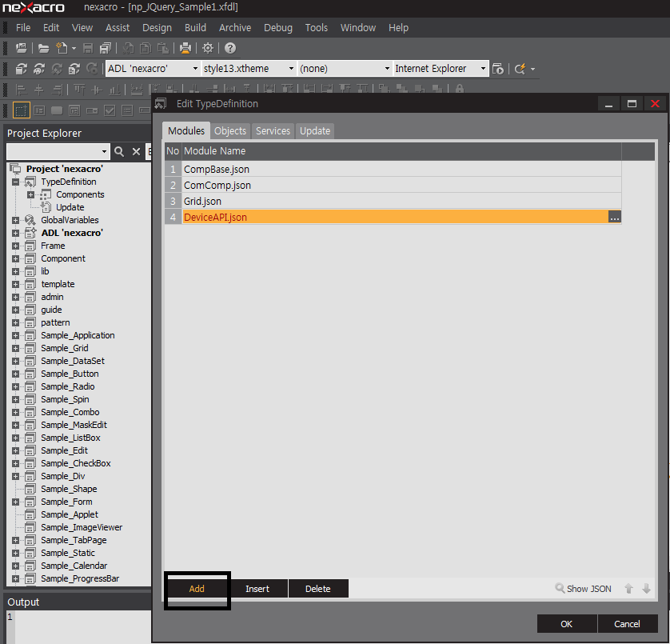Activate the dashed-rectangle selection tool
Image resolution: width=670 pixels, height=644 pixels.
pos(21,110)
